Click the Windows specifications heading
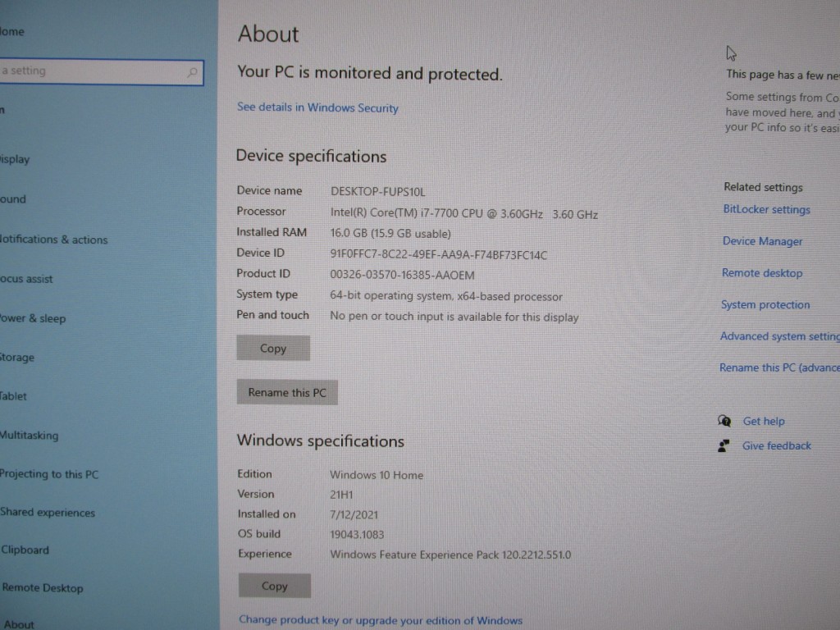 click(x=321, y=441)
